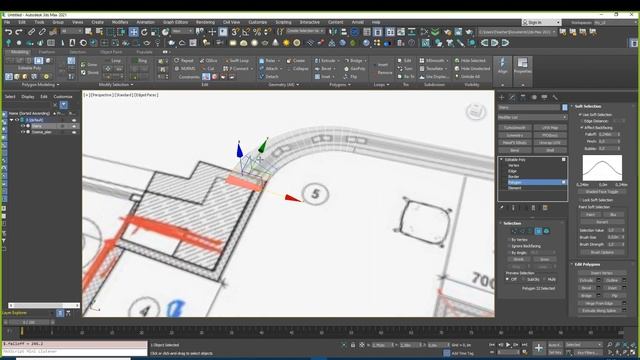Click the Brush Options button
Viewport: 640px width, 360px height.
602,252
